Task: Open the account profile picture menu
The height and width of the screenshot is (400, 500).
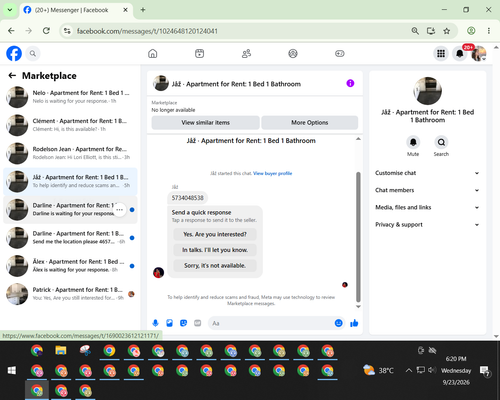Action: tap(479, 53)
